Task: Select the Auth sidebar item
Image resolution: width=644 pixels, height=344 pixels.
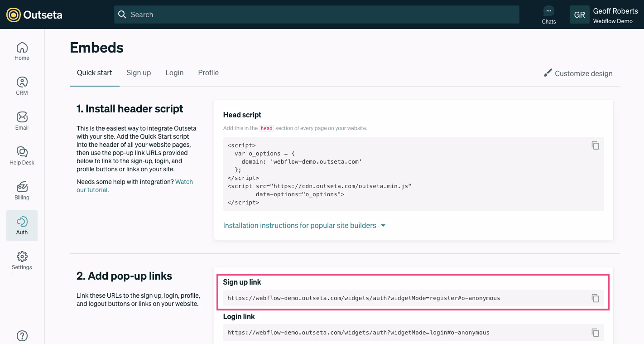Action: (x=22, y=225)
